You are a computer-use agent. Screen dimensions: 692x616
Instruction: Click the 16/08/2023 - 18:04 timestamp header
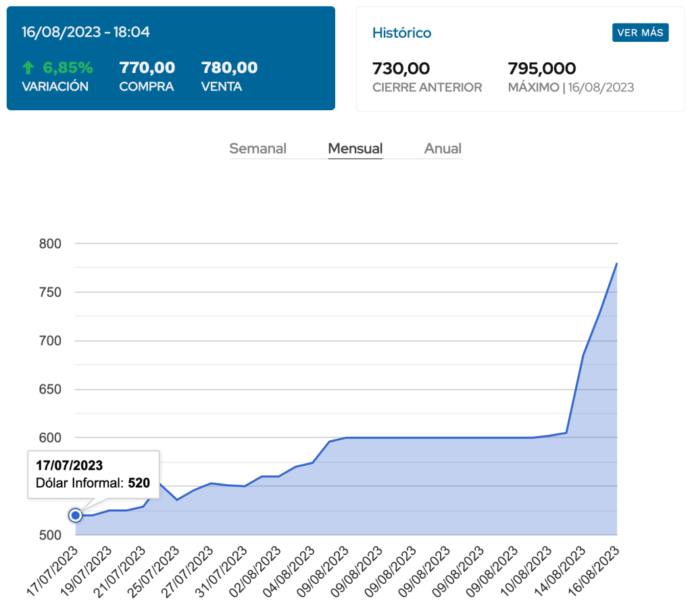(x=86, y=32)
